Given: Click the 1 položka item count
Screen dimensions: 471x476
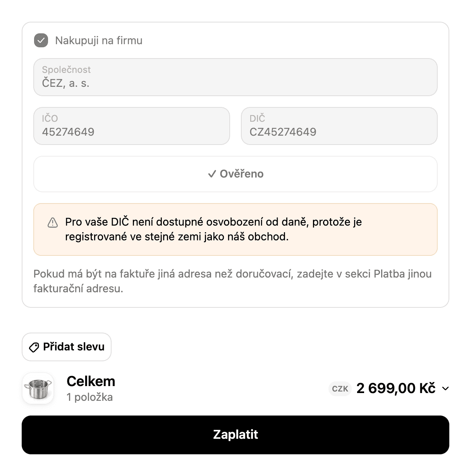Looking at the screenshot, I should coord(89,397).
